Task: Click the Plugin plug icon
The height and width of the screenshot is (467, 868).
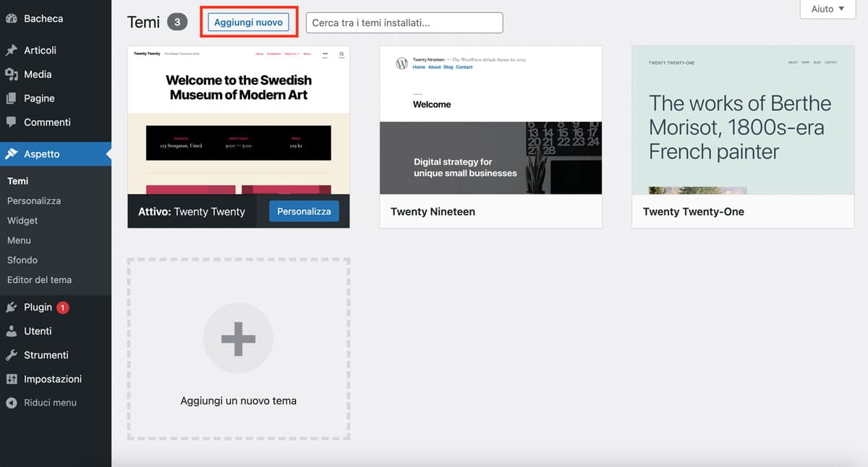Action: (12, 308)
